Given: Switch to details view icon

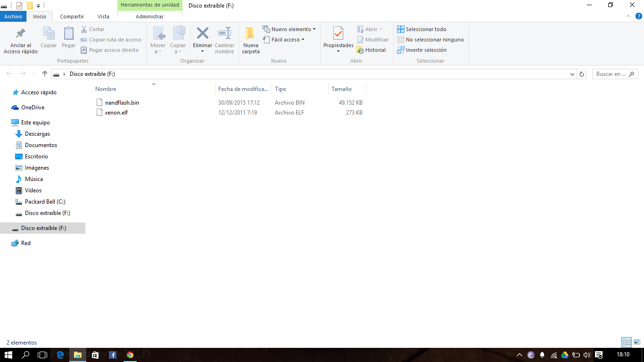Looking at the screenshot, I should (627, 342).
